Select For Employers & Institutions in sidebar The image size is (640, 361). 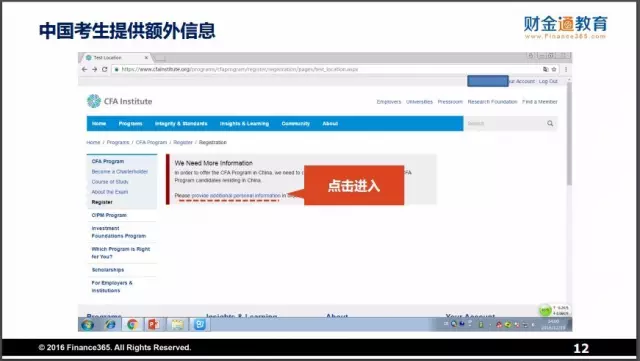pos(112,287)
